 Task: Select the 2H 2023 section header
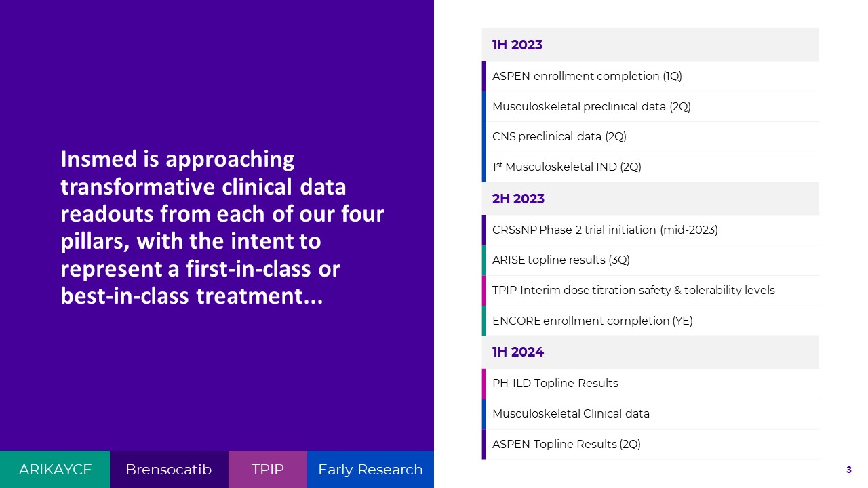tap(518, 199)
